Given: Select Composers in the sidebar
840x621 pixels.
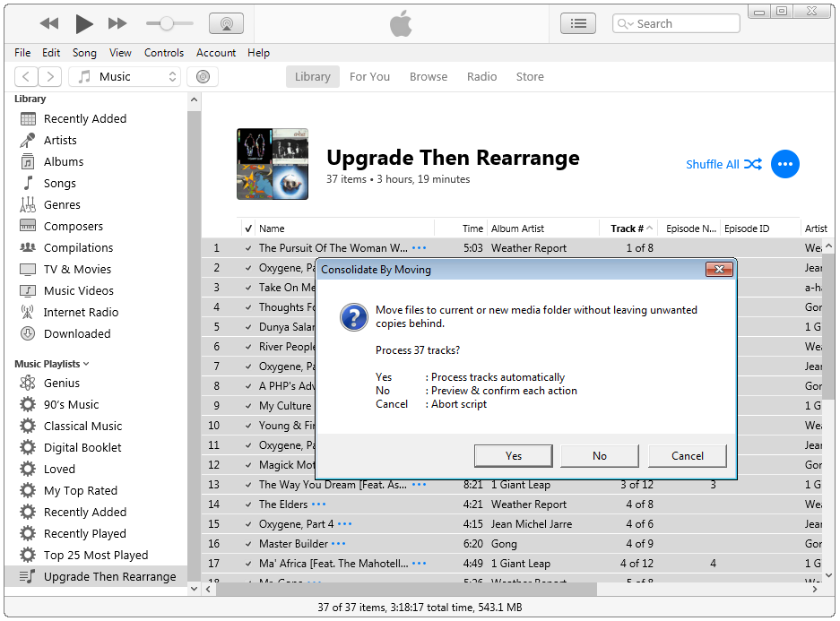Looking at the screenshot, I should (x=74, y=226).
